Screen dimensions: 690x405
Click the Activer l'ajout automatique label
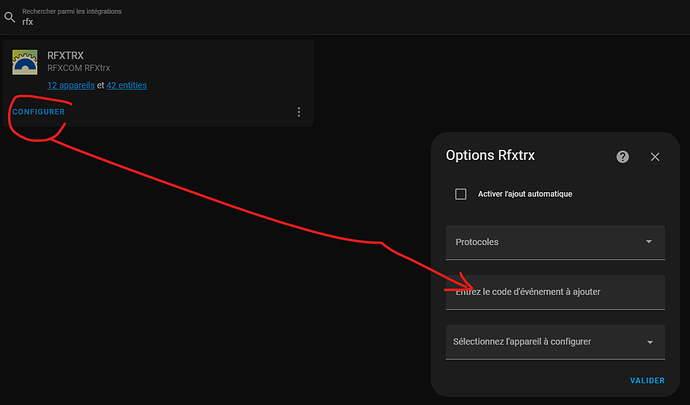525,194
